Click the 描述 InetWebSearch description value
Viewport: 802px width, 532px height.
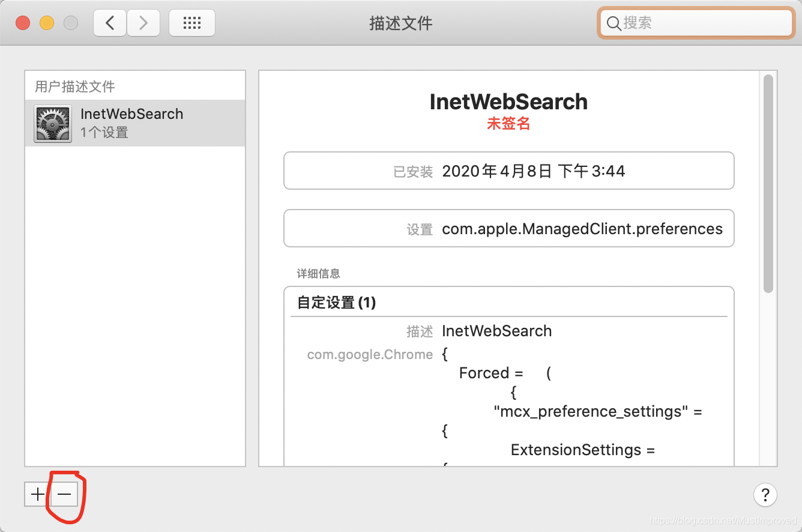pos(496,331)
